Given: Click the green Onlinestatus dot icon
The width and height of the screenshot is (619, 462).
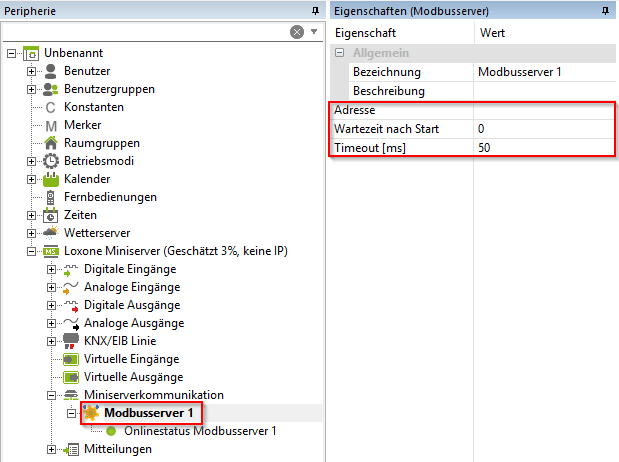Looking at the screenshot, I should click(x=111, y=431).
